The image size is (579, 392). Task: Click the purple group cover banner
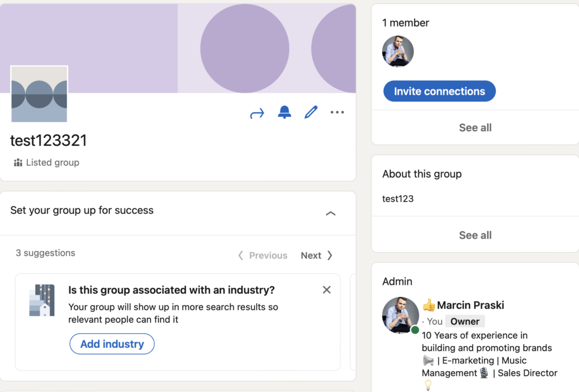226,45
